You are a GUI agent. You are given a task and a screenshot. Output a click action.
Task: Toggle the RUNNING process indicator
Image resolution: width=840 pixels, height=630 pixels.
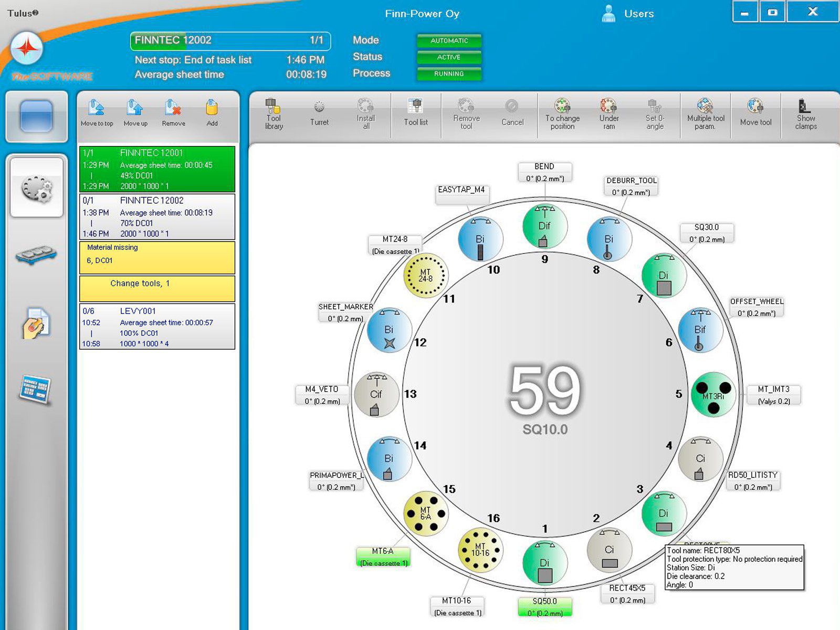tap(449, 74)
